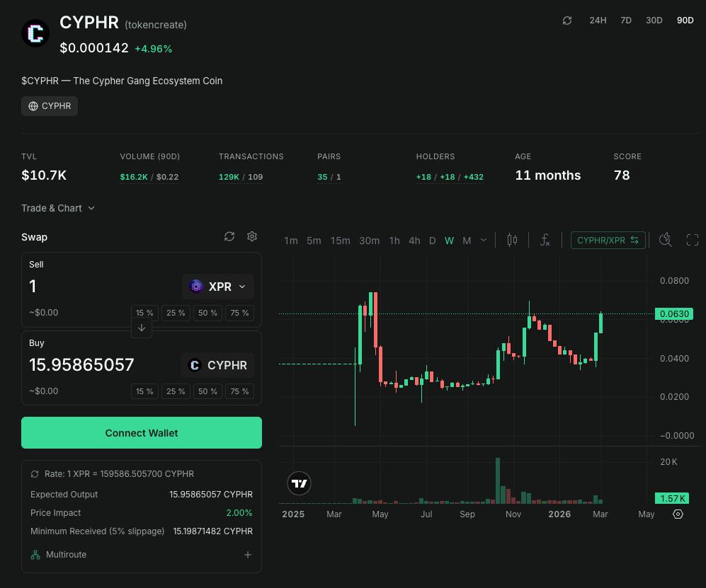The width and height of the screenshot is (706, 588).
Task: Refresh the rate icon beside Rate
Action: pyautogui.click(x=35, y=474)
